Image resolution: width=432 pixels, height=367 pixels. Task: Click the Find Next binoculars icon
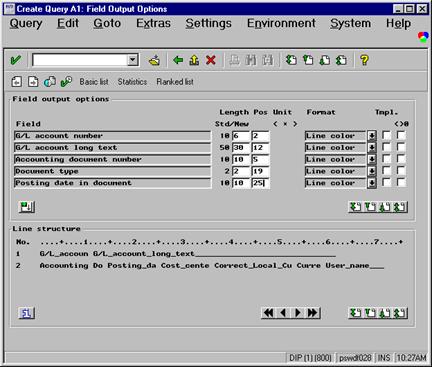[x=267, y=60]
